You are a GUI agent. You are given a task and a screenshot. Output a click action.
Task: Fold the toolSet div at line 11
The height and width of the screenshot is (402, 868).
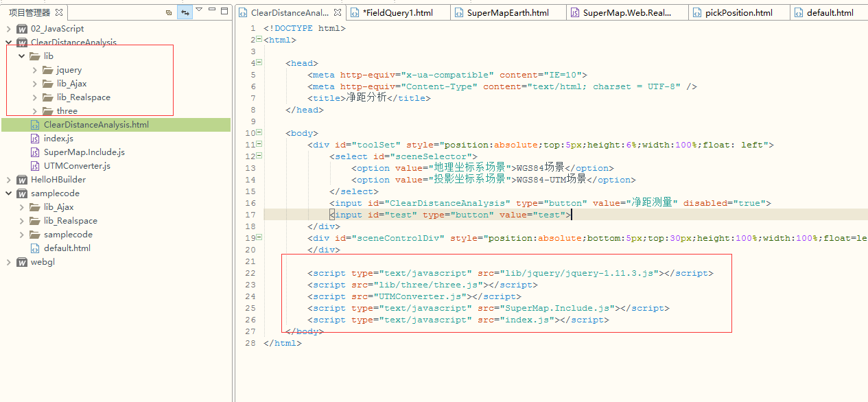tap(259, 144)
